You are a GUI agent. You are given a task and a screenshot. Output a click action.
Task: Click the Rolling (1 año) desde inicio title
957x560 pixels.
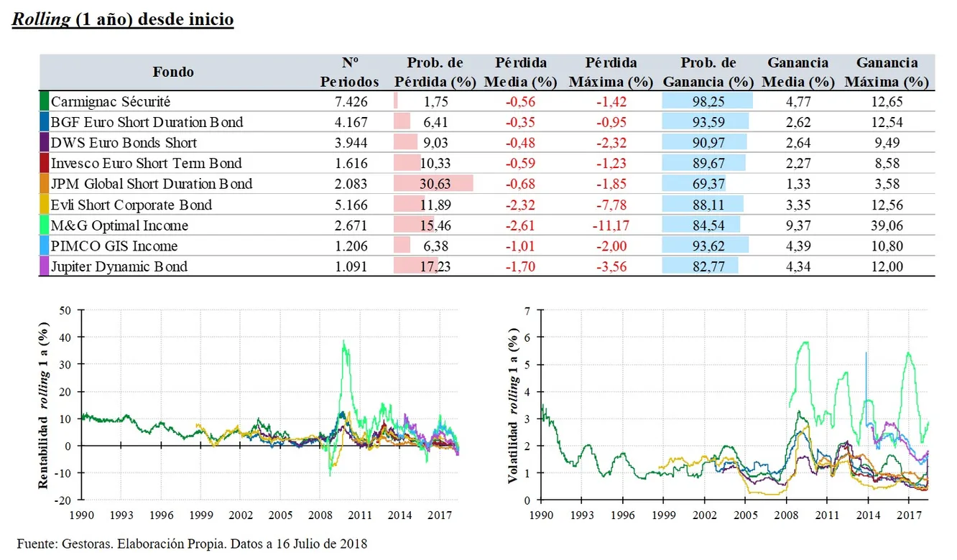[x=122, y=19]
